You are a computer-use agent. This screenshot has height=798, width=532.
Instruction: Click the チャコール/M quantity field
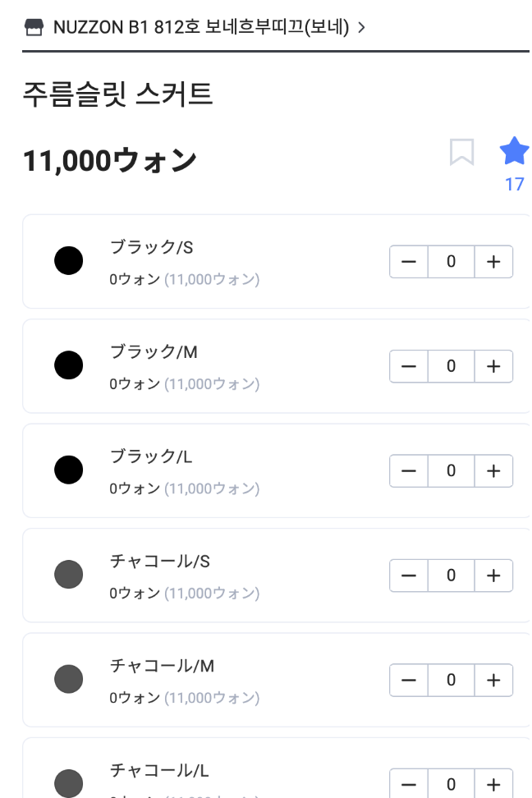(x=451, y=680)
